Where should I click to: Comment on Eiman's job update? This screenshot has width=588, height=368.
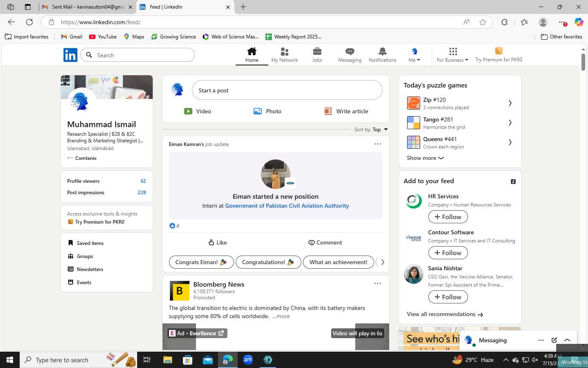(x=325, y=242)
